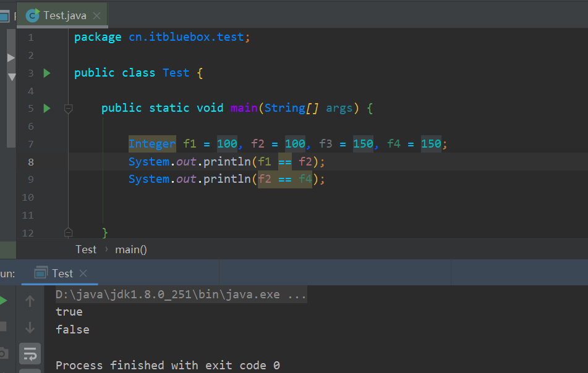Stop the running process
This screenshot has width=588, height=373.
click(x=3, y=327)
